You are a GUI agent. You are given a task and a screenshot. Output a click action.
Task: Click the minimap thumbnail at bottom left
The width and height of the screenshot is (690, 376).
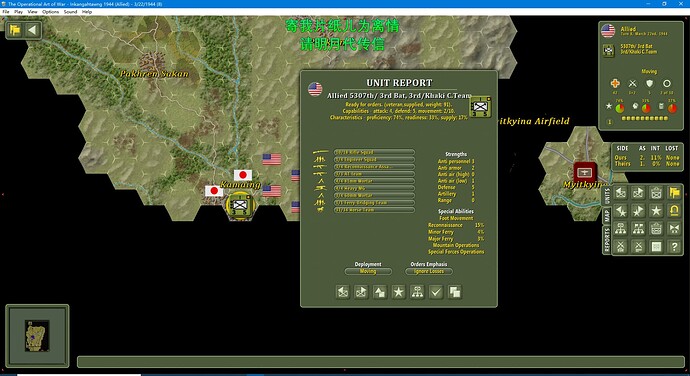[37, 335]
